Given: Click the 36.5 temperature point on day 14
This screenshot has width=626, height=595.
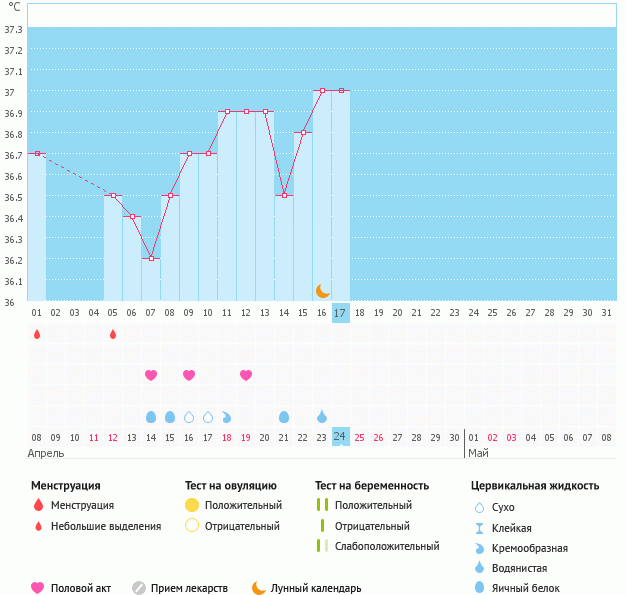Looking at the screenshot, I should [x=284, y=195].
